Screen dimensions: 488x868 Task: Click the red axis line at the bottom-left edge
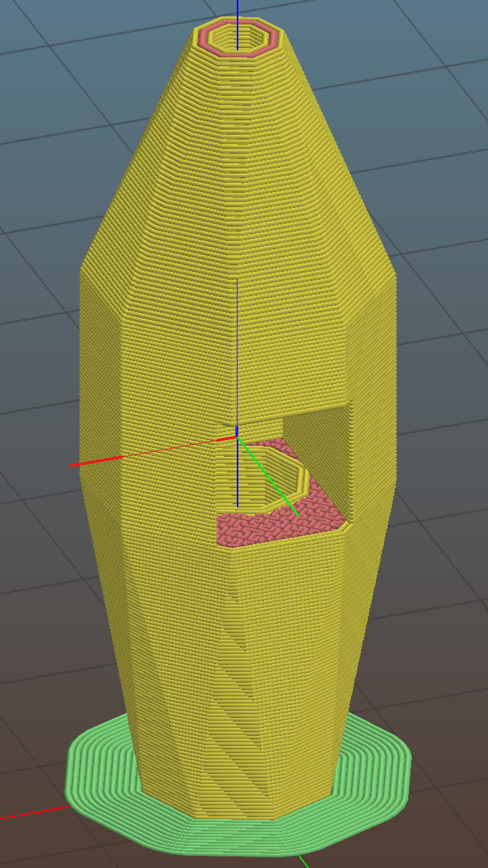(29, 813)
